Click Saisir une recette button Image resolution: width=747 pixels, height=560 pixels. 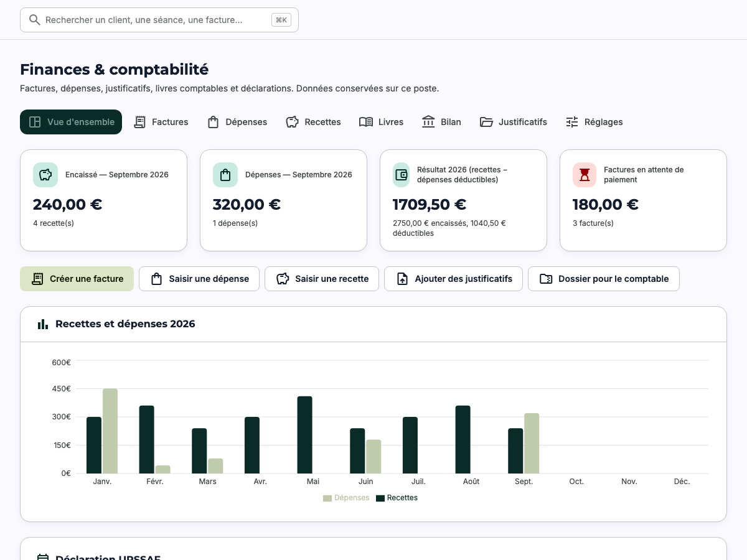click(322, 279)
